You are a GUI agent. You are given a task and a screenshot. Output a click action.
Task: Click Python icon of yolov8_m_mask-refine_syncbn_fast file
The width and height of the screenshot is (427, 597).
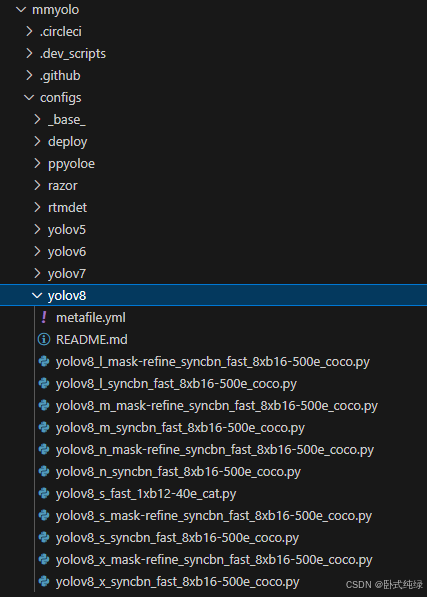44,405
